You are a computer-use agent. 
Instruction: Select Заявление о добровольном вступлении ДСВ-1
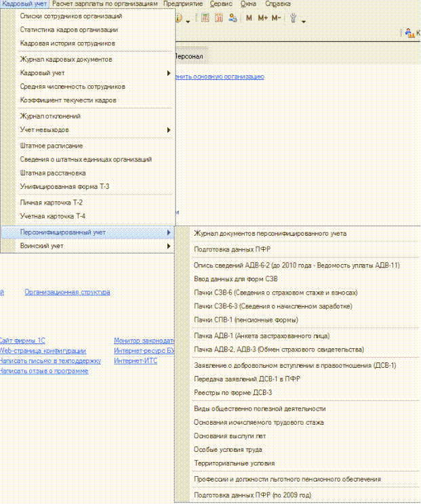tap(298, 365)
